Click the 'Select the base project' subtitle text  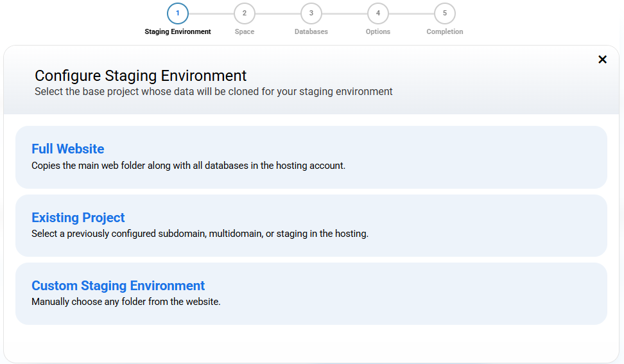pos(213,92)
